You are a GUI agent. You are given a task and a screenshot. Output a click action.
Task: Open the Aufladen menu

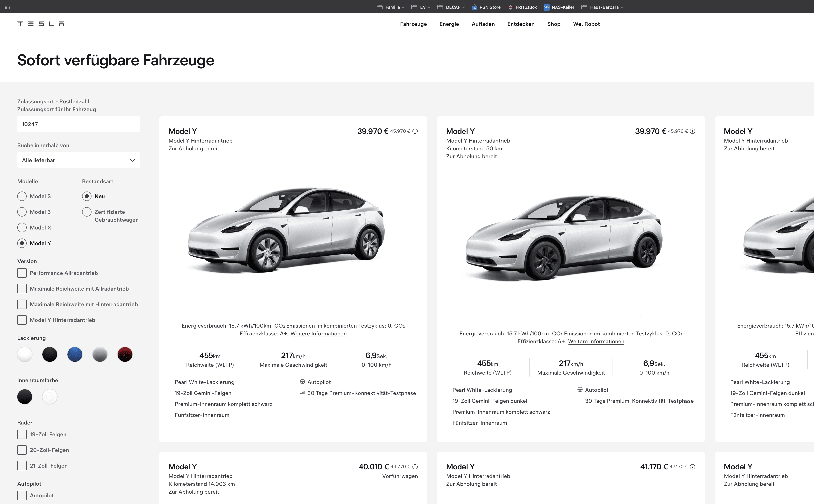click(x=483, y=24)
